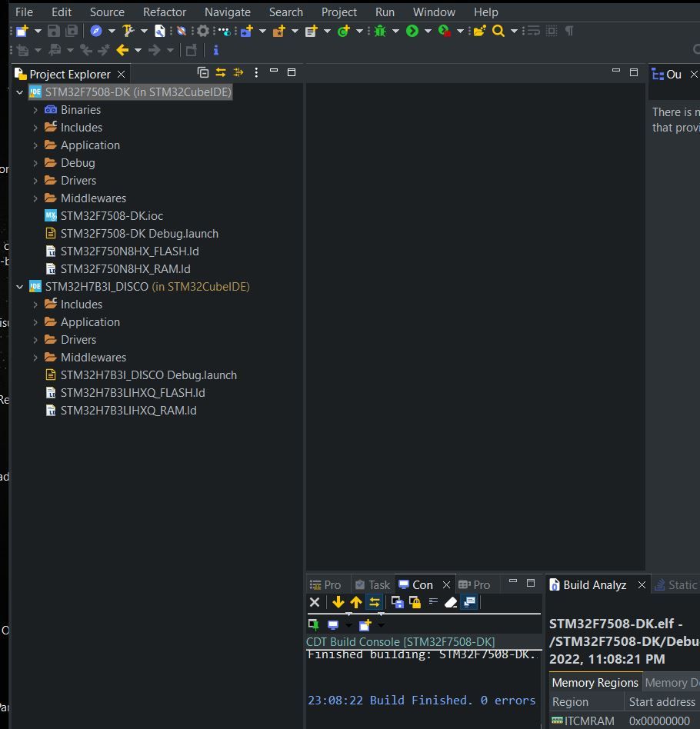Select the ITCMRAM region row
Image resolution: width=700 pixels, height=729 pixels.
624,721
